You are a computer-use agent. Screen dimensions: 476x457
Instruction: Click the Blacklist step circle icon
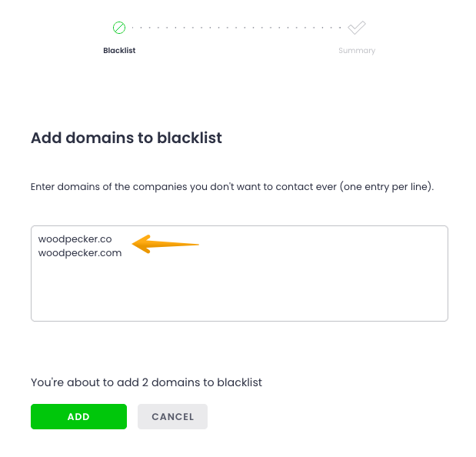(x=118, y=28)
